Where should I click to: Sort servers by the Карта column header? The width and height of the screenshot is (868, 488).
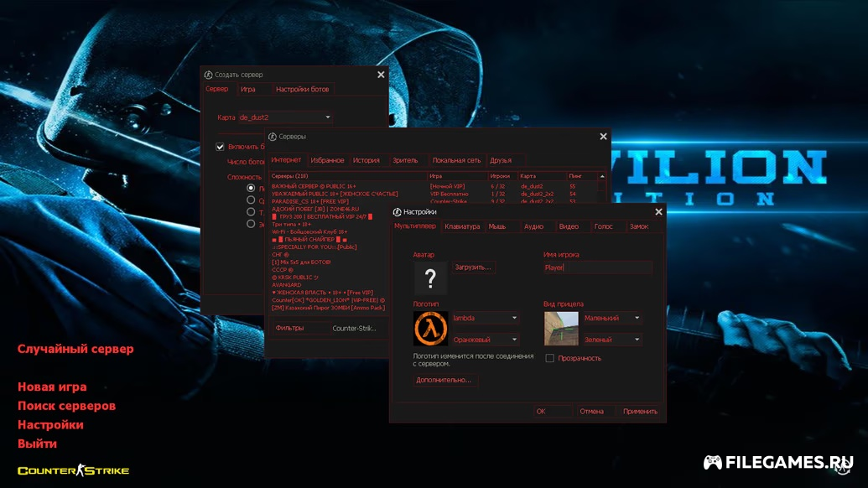point(543,176)
